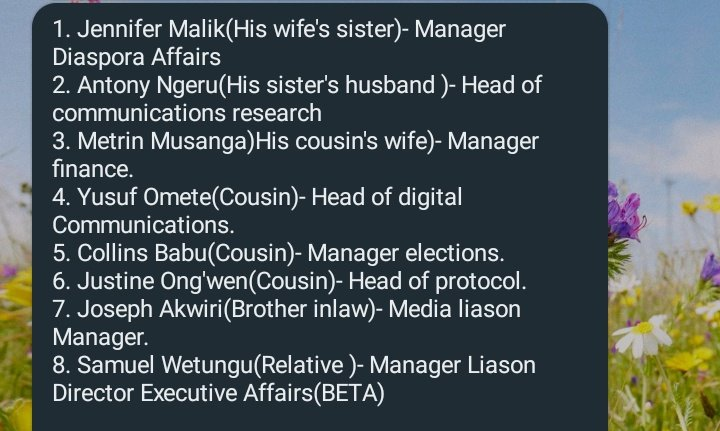Tap the word "finance." in message
Viewport: 720px width, 431px height.
93,169
